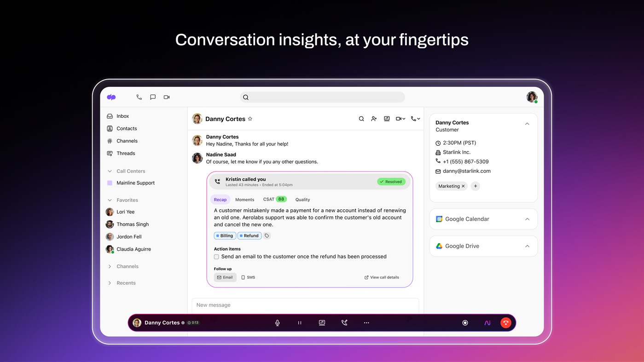Open the Quality tab of the call summary
644x362 pixels.
pyautogui.click(x=302, y=199)
